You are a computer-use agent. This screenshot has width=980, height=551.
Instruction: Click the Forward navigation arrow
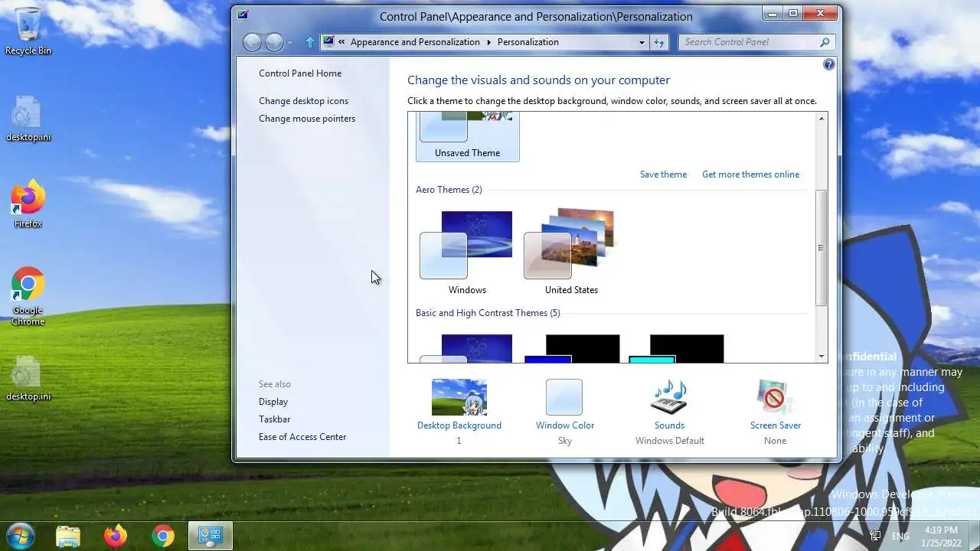(x=274, y=42)
